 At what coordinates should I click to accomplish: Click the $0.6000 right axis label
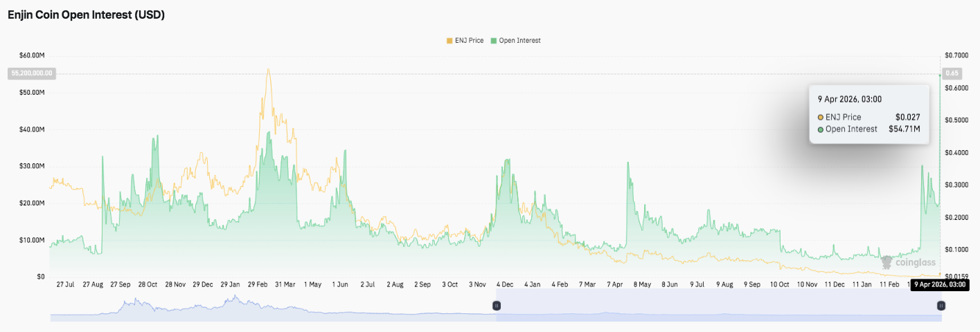956,88
